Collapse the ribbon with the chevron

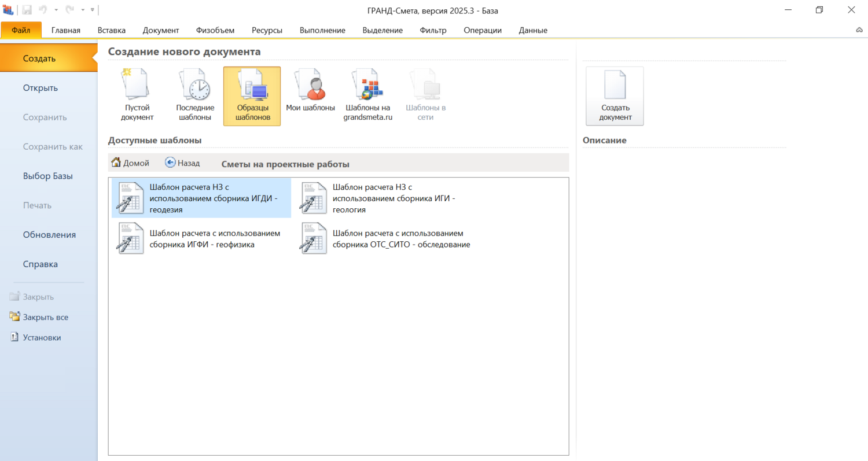(x=859, y=30)
